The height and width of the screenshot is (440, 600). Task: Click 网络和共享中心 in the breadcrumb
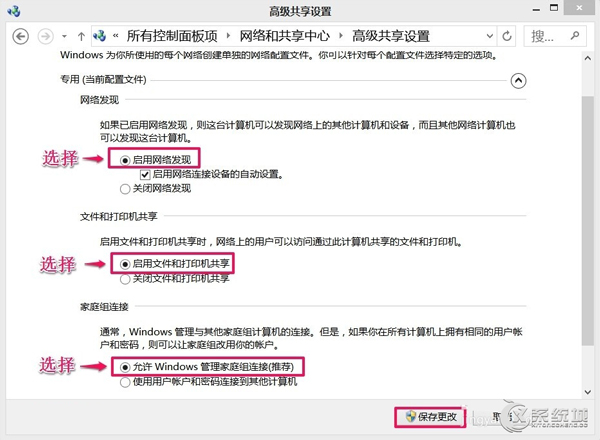pyautogui.click(x=284, y=36)
